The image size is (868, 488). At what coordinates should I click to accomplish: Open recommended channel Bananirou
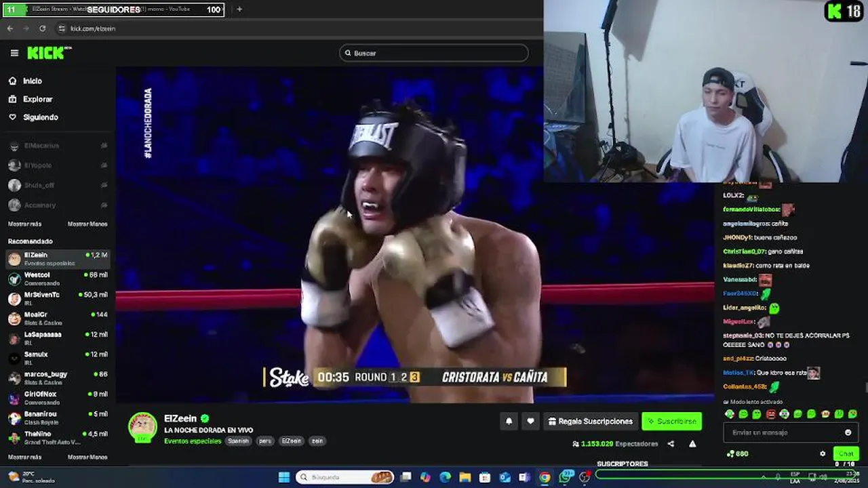click(x=58, y=418)
